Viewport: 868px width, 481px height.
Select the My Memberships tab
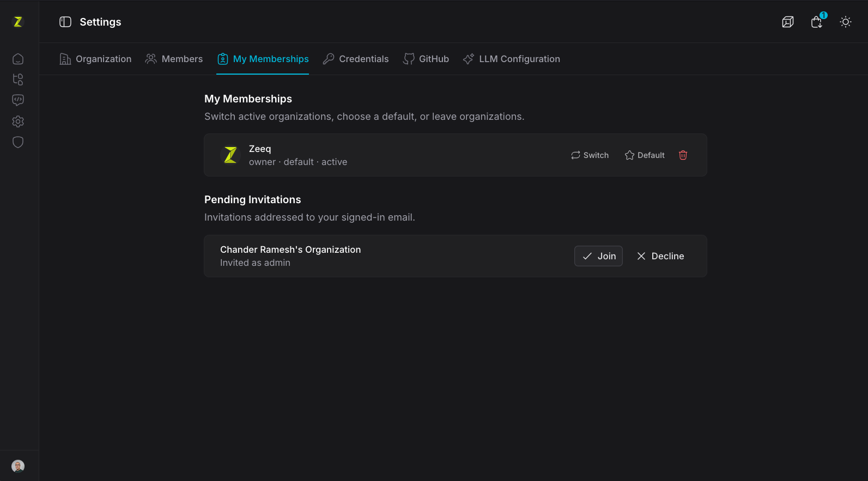point(263,59)
